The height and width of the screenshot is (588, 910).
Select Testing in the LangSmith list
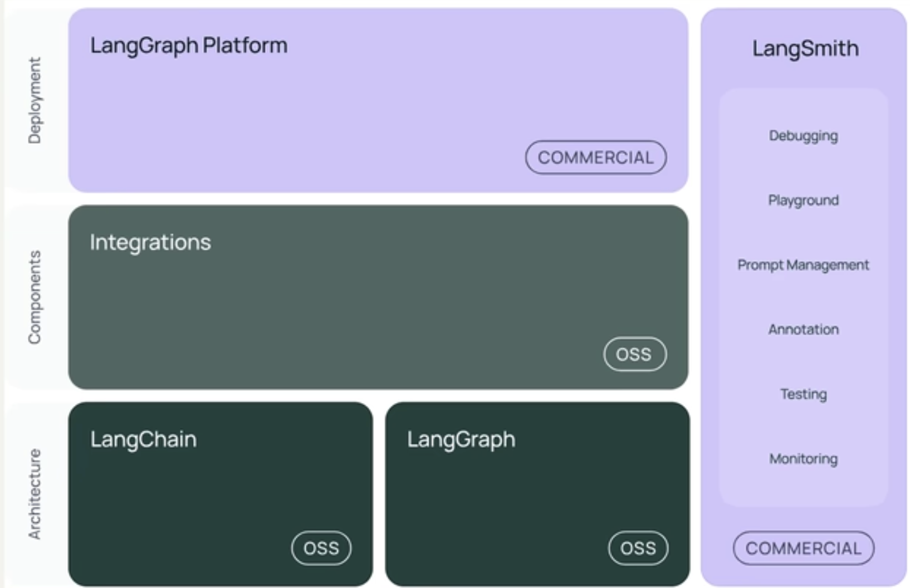click(x=803, y=394)
